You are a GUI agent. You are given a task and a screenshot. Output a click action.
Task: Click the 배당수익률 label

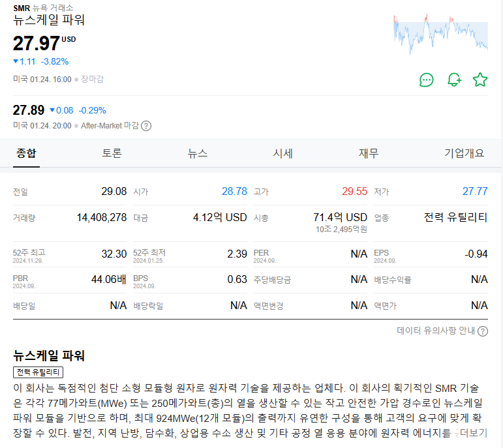coord(392,280)
